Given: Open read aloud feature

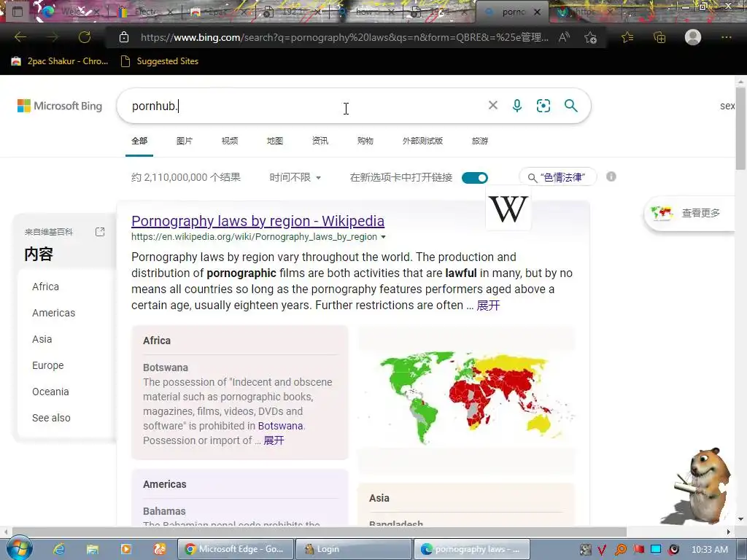Looking at the screenshot, I should click(x=564, y=37).
